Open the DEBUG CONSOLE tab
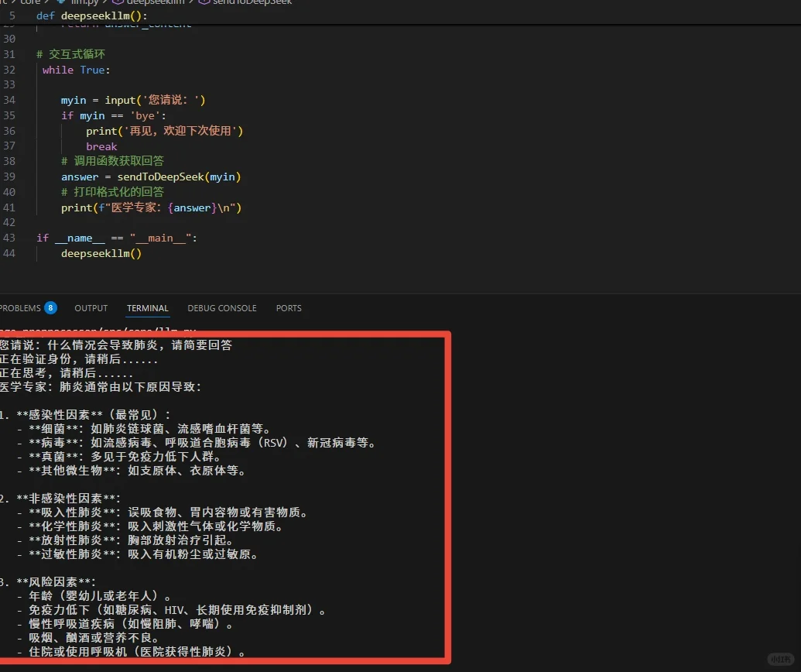This screenshot has height=672, width=801. point(221,308)
